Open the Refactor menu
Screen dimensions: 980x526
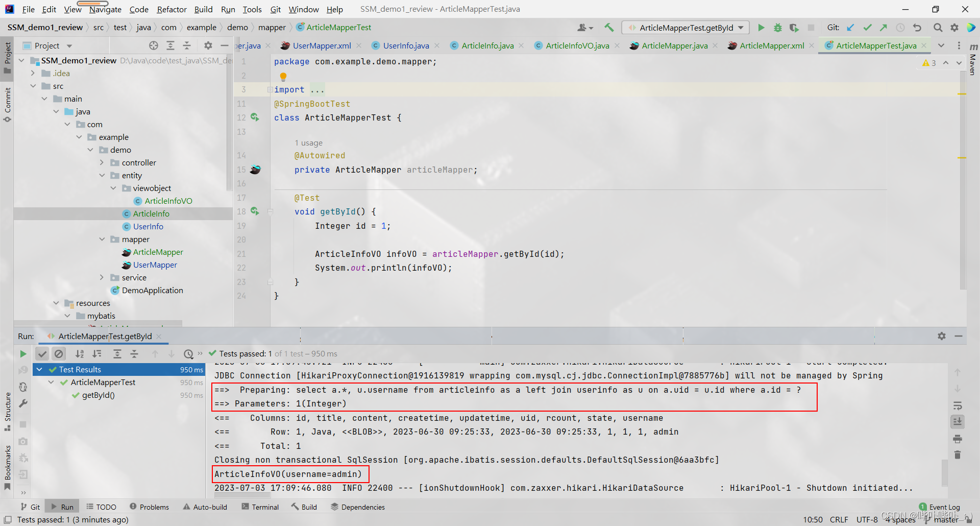click(171, 9)
